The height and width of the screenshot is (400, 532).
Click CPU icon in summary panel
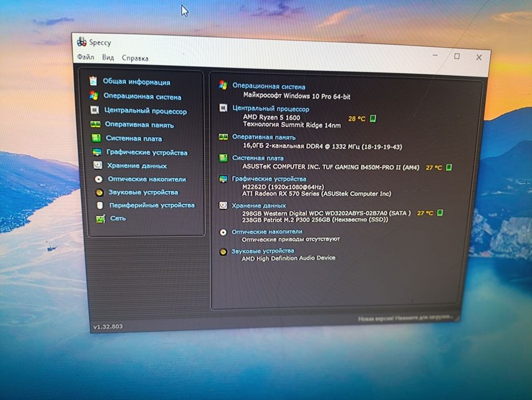coord(223,108)
